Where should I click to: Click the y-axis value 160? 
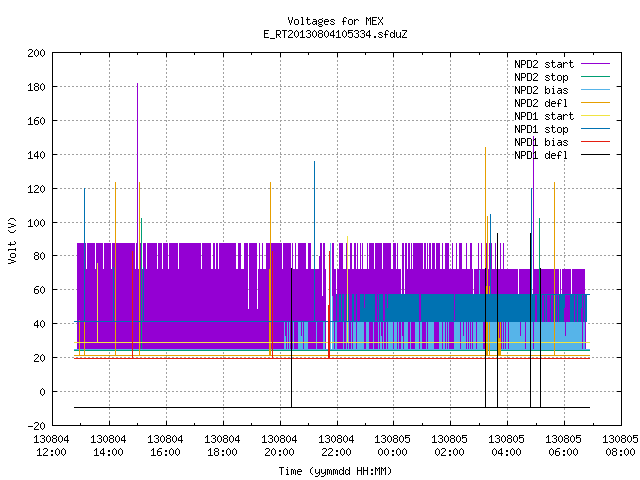(36, 121)
